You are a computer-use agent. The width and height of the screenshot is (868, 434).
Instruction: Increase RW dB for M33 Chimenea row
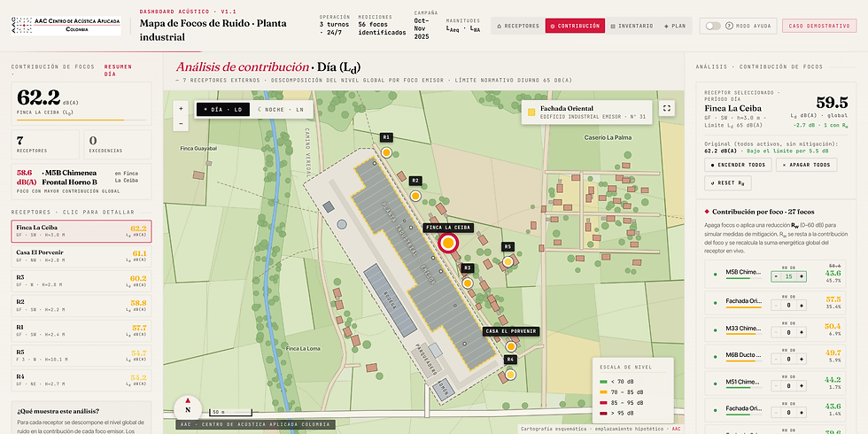801,332
